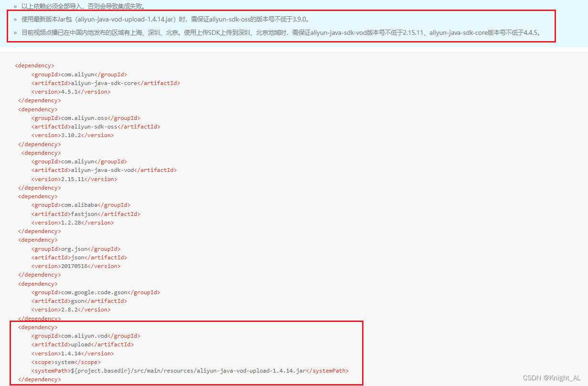Click the gson artifactId line
Screen dimensions: 588x386
79,301
